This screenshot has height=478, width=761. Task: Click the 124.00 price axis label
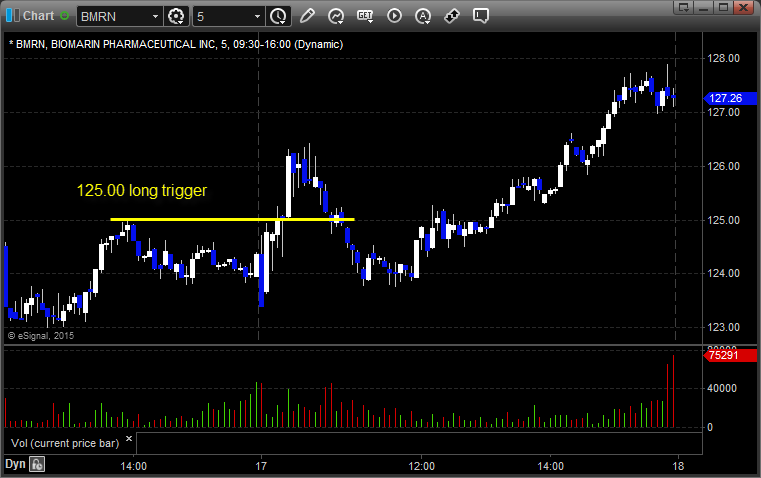(724, 273)
